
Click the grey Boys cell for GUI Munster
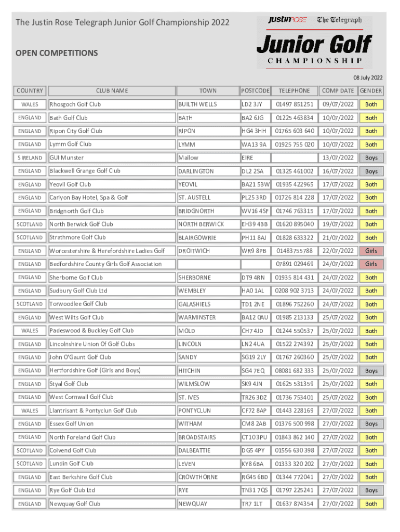[371, 158]
